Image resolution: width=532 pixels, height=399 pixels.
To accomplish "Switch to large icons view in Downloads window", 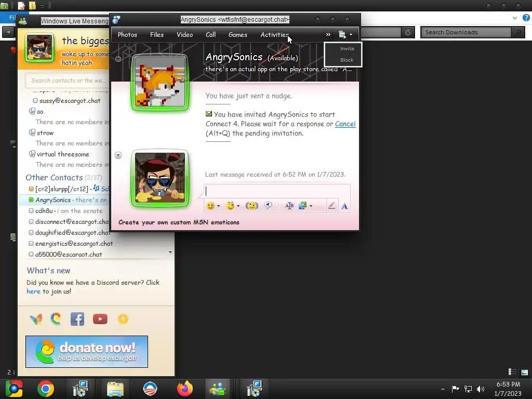I will (x=525, y=372).
